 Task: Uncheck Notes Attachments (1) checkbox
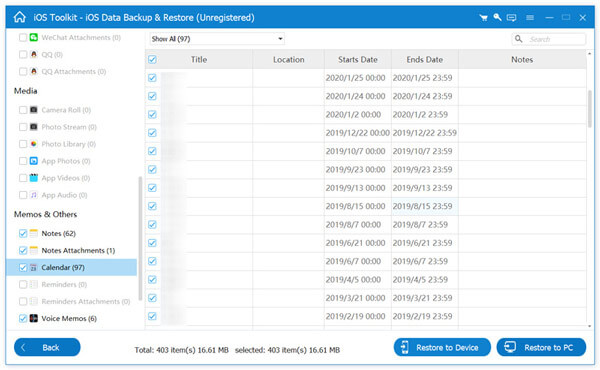coord(23,250)
